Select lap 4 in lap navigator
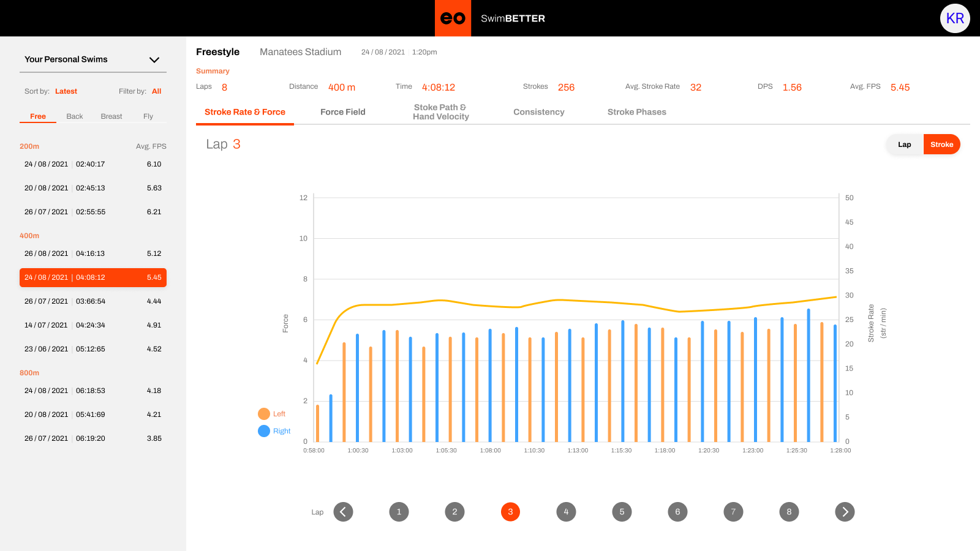The width and height of the screenshot is (980, 551). click(x=566, y=512)
